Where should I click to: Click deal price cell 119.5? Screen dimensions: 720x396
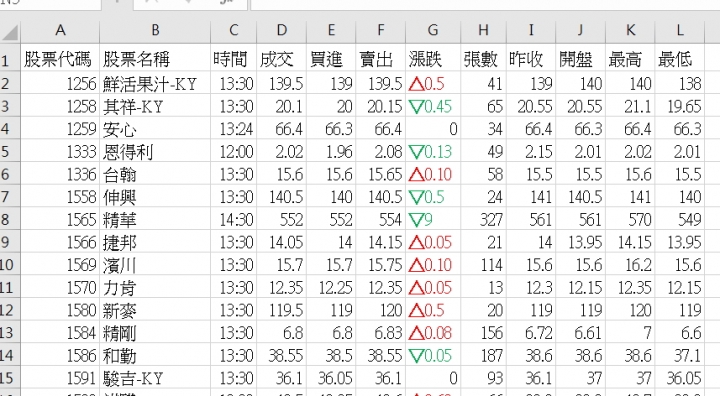tap(281, 310)
